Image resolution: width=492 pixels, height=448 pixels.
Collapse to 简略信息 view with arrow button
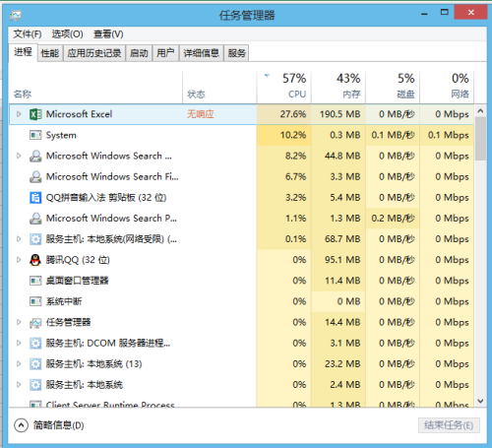click(21, 425)
